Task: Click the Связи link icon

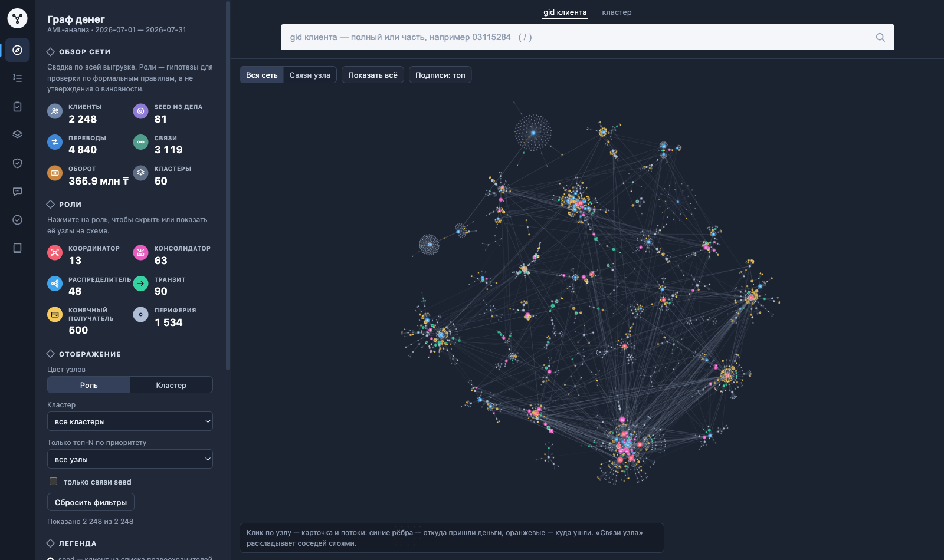Action: pyautogui.click(x=140, y=142)
